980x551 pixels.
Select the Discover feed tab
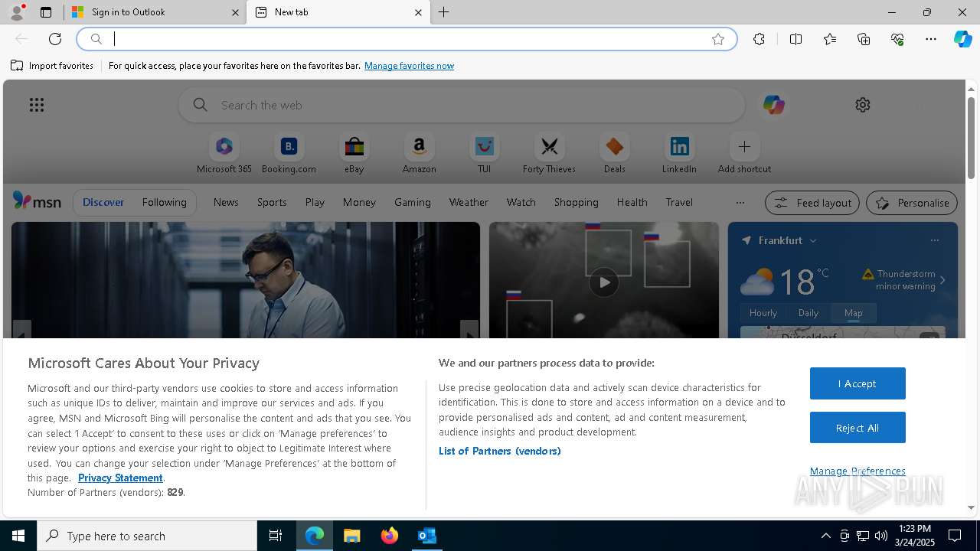click(x=103, y=202)
